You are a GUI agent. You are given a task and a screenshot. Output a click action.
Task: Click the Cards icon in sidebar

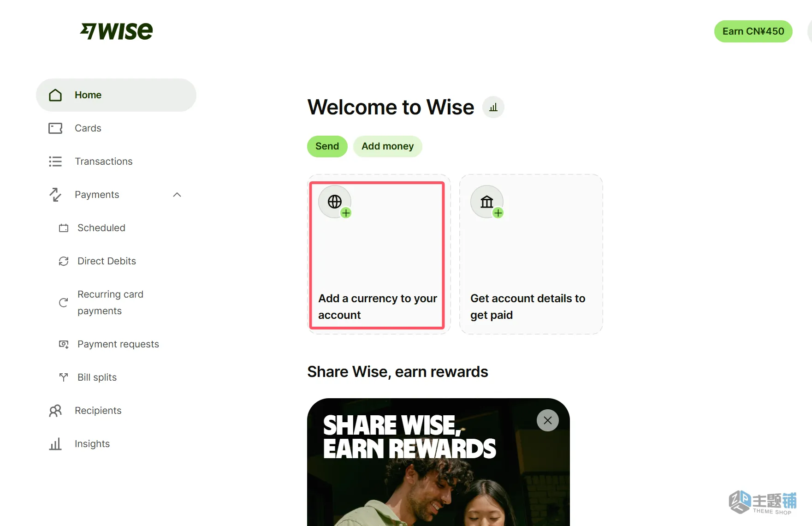(x=55, y=128)
